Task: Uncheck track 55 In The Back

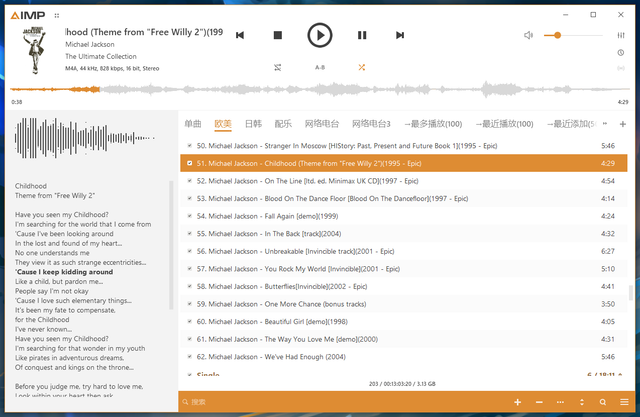Action: click(x=189, y=233)
